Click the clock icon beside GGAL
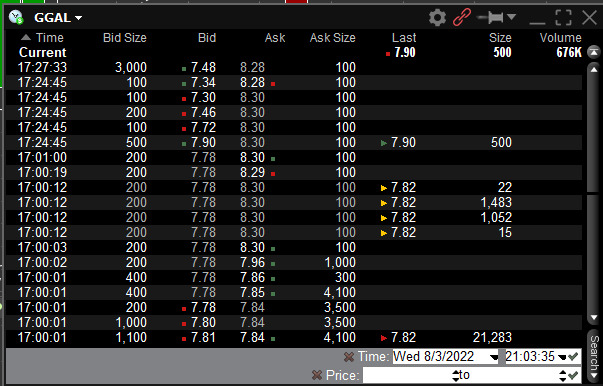Image resolution: width=603 pixels, height=386 pixels. (17, 17)
